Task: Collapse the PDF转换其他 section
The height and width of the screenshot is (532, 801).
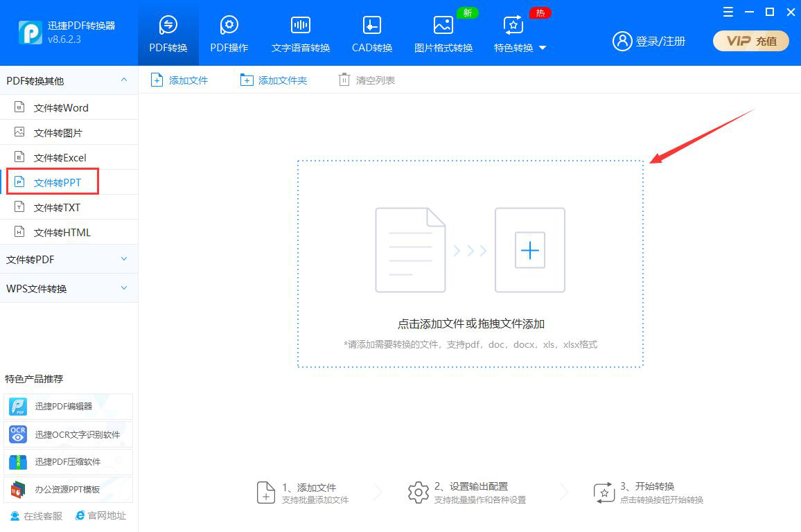Action: [x=69, y=80]
